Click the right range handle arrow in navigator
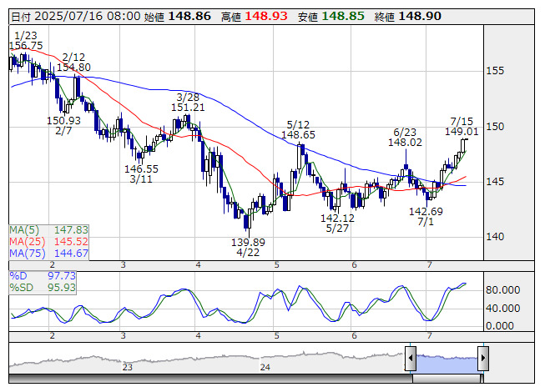The width and height of the screenshot is (545, 392). coord(483,359)
